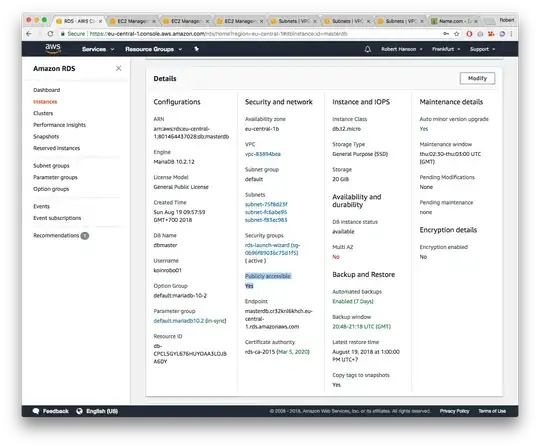Open Events in the sidebar

pos(41,207)
